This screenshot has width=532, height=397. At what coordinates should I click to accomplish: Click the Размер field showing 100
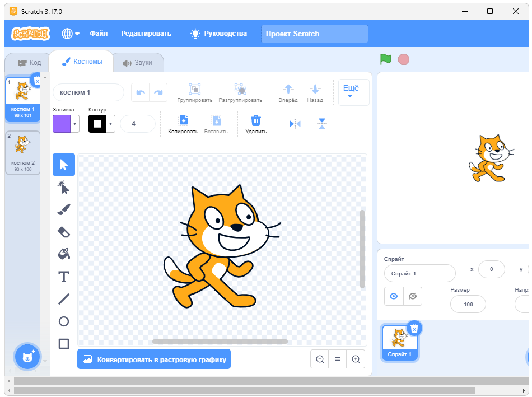[x=468, y=305]
